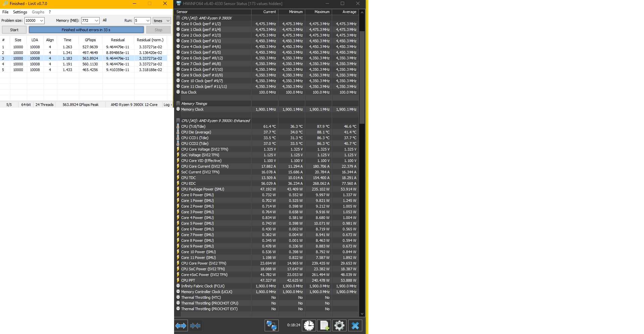Open the Problem size dropdown in LinX
This screenshot has height=334, width=644.
[42, 21]
